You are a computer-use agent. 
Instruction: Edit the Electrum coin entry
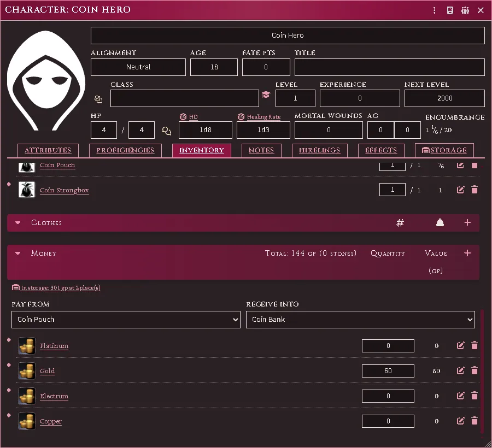(460, 396)
